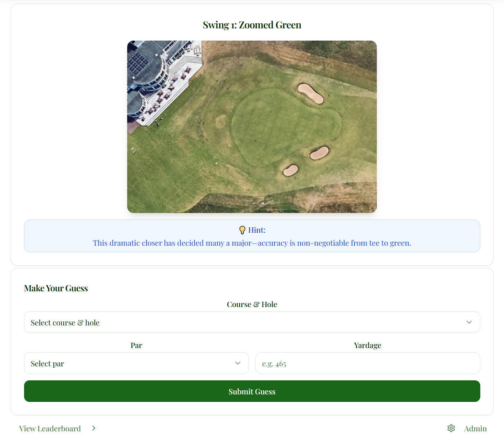504x445 pixels.
Task: Click the hint text about the dramatic closer
Action: point(252,243)
